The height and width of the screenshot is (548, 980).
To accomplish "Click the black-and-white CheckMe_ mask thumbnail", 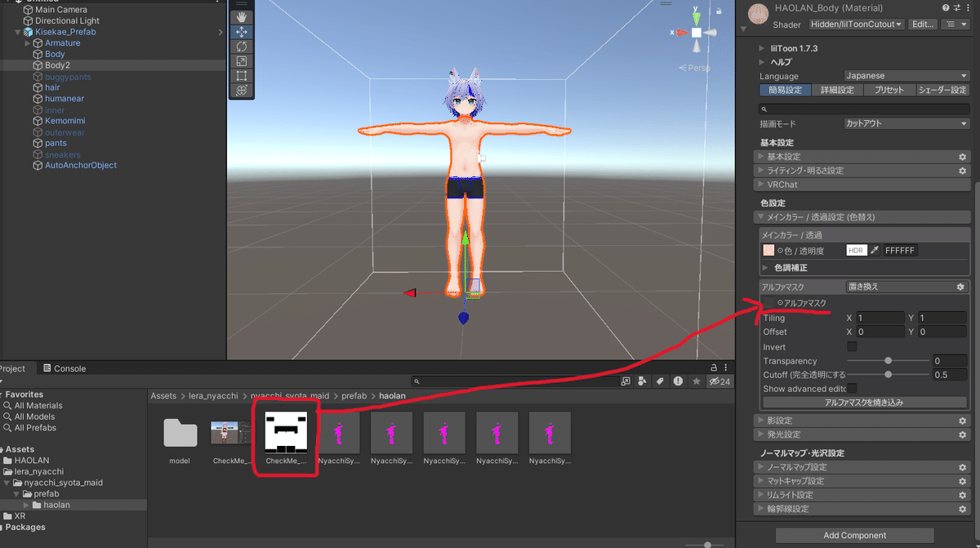I will [x=286, y=433].
